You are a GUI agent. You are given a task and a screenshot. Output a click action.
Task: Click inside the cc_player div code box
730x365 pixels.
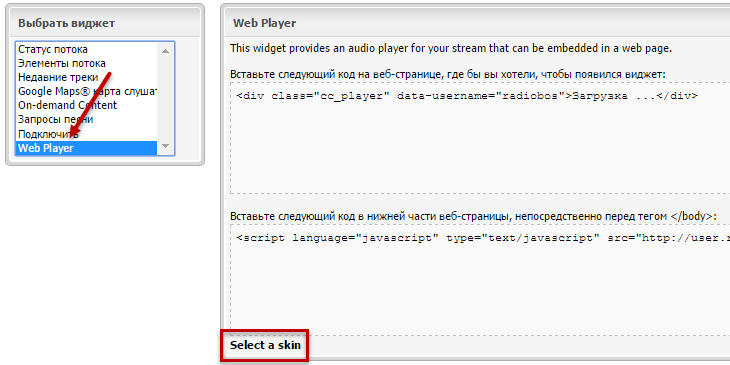point(480,138)
